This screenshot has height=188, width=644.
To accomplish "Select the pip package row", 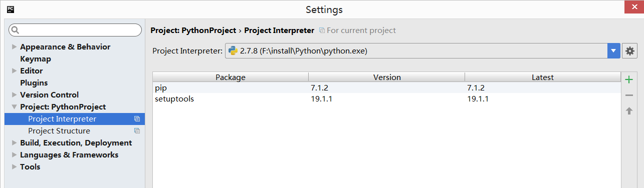I will point(386,88).
